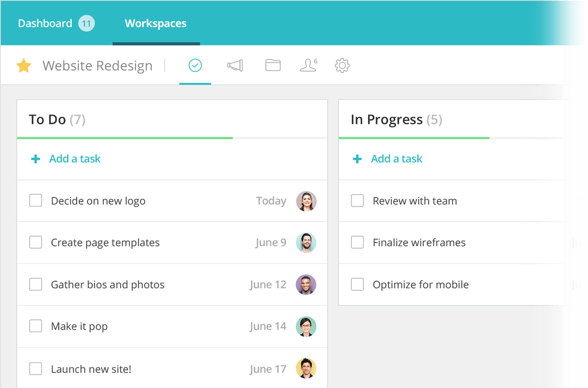Click the To Do green progress bar
588x388 pixels.
125,138
